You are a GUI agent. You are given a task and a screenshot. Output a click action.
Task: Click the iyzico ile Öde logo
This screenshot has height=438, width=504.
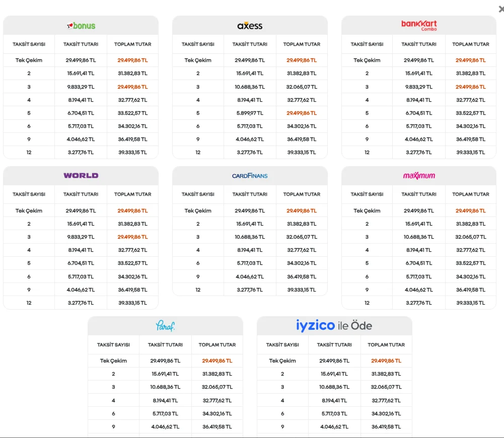[334, 326]
